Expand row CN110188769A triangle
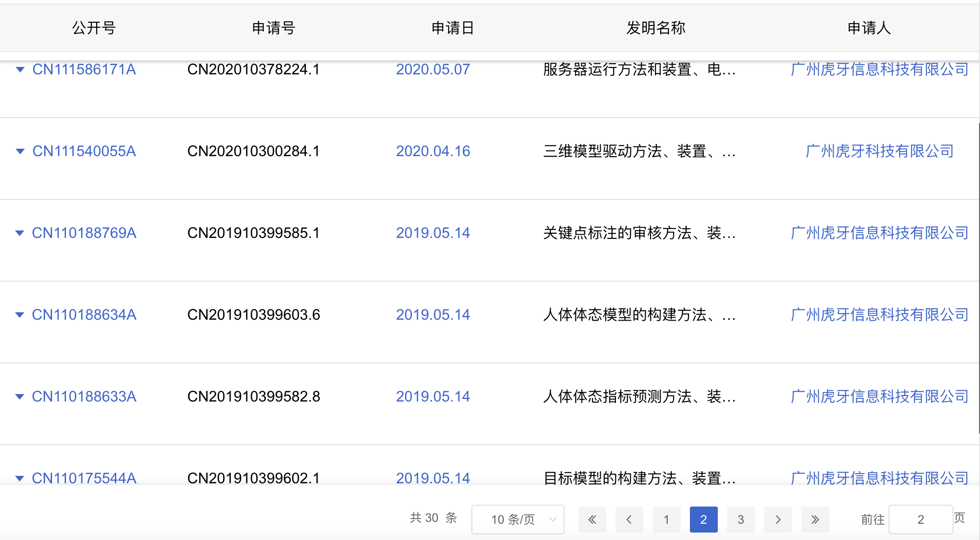 coord(20,233)
